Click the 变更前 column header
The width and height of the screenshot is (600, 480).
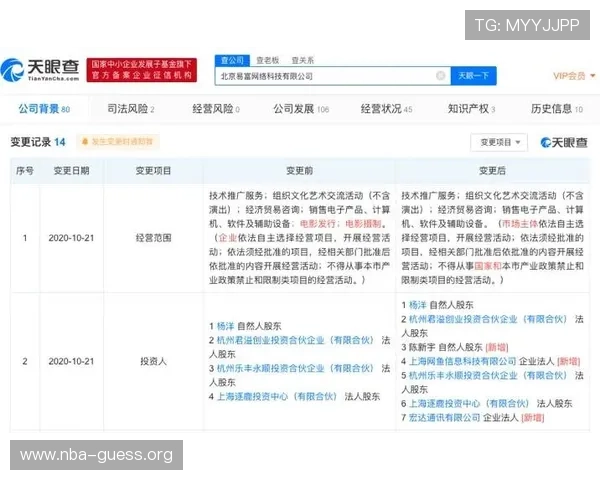point(300,171)
